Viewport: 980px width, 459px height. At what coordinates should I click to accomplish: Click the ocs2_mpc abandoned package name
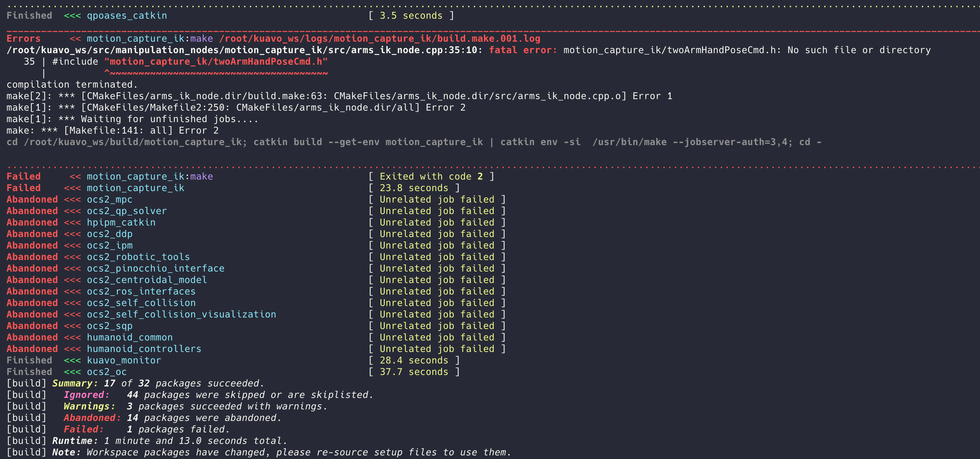pyautogui.click(x=109, y=199)
